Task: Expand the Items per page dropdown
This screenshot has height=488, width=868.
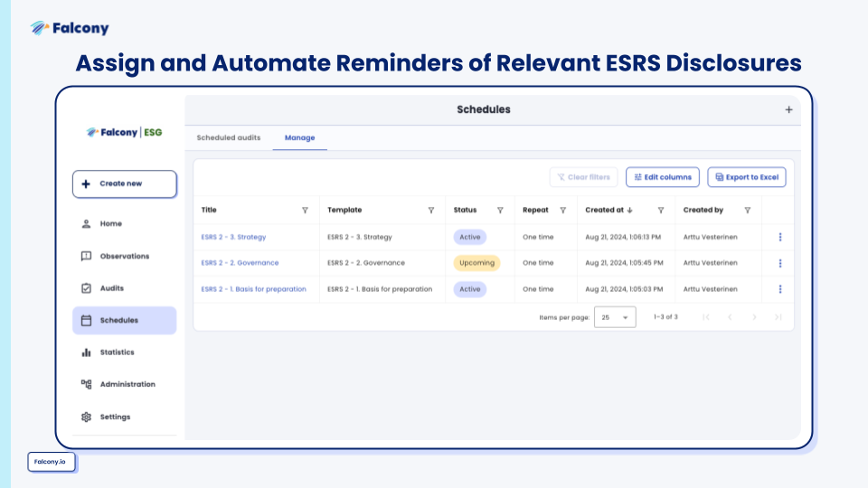Action: 615,317
